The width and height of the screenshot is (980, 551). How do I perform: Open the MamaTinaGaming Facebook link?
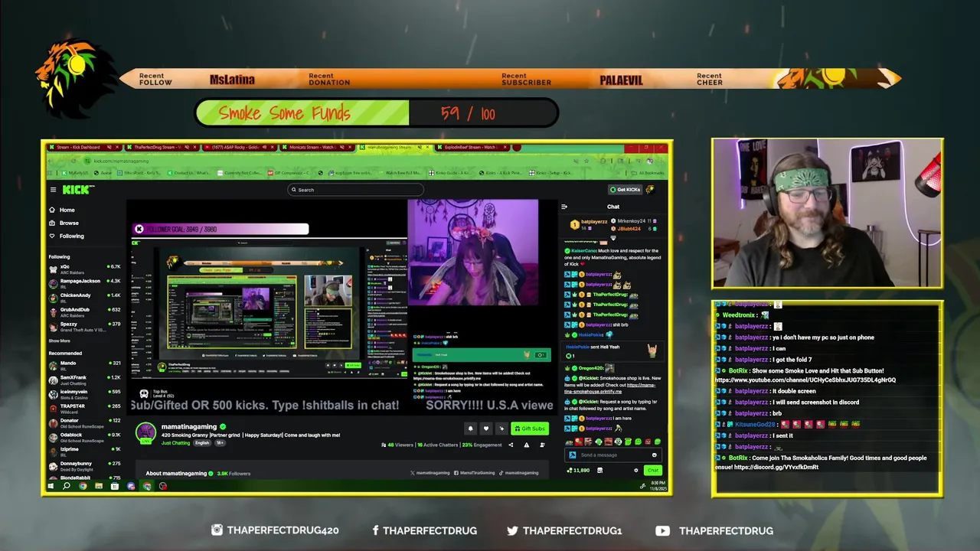(473, 473)
